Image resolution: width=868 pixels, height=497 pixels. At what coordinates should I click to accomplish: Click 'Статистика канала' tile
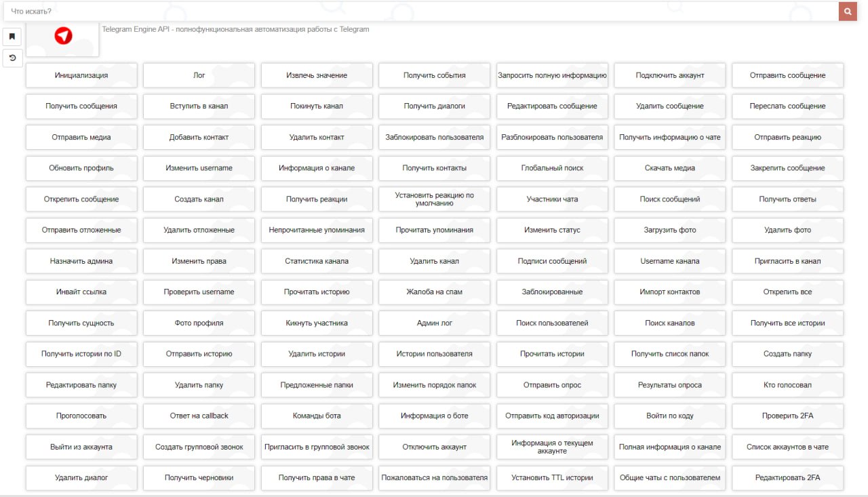(317, 261)
